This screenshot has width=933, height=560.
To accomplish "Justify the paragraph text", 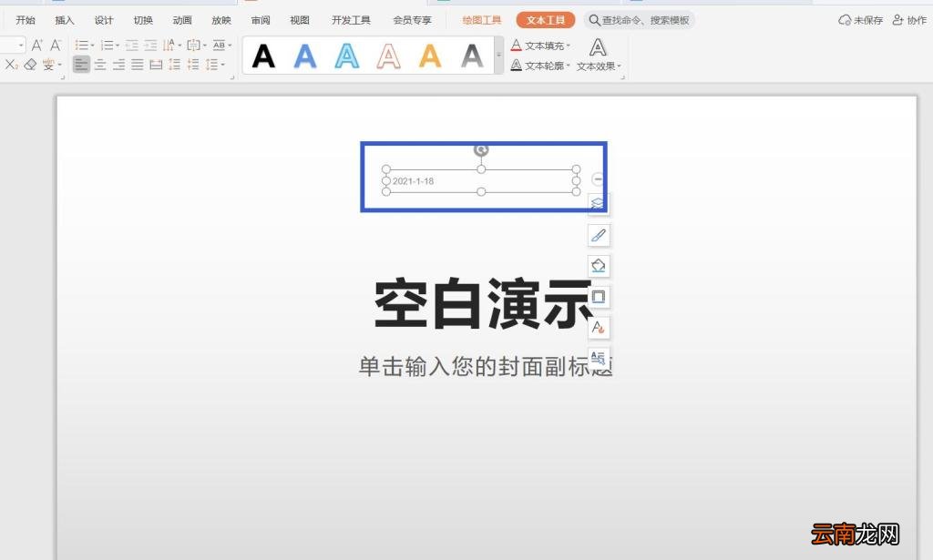I will point(138,65).
